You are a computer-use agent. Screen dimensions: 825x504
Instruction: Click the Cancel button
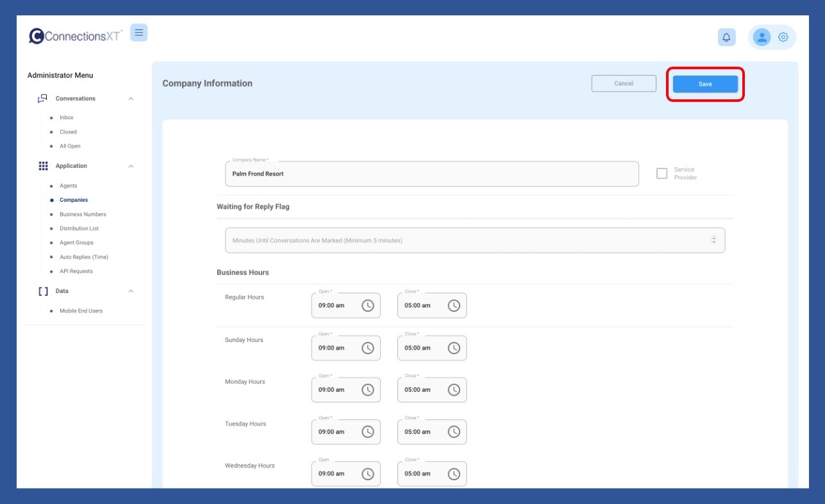click(624, 83)
